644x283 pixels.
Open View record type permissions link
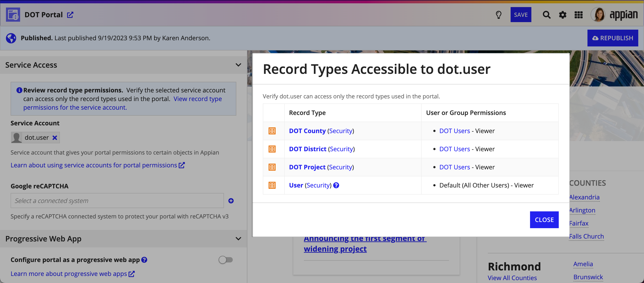[x=123, y=103]
